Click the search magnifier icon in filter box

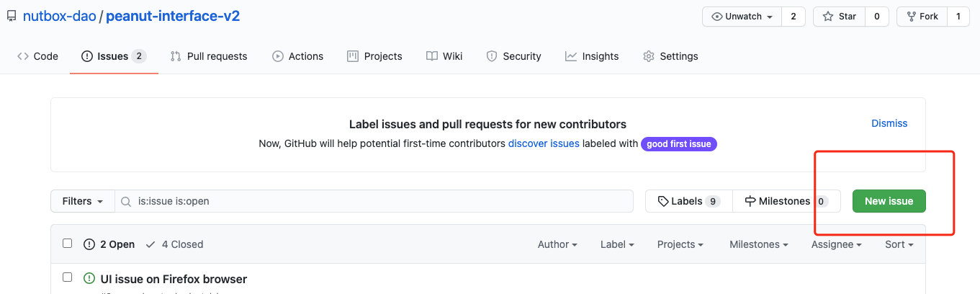(127, 202)
